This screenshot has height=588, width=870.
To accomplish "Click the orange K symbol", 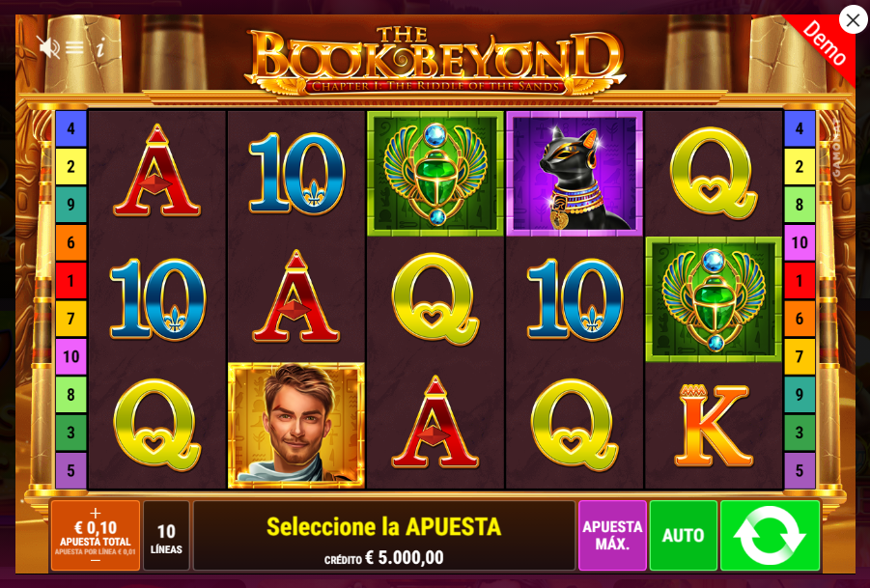I will pos(714,426).
